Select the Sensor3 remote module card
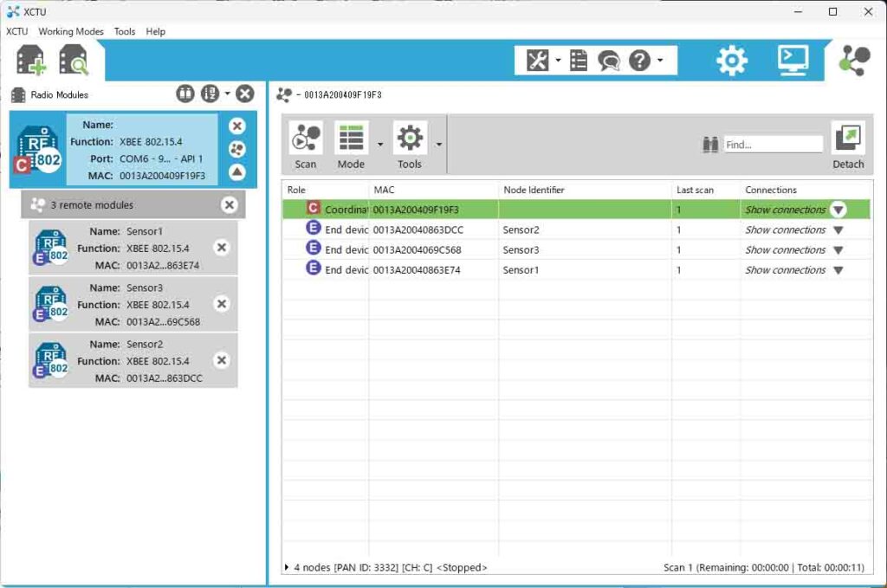Screen dimensions: 887x588 click(x=133, y=304)
